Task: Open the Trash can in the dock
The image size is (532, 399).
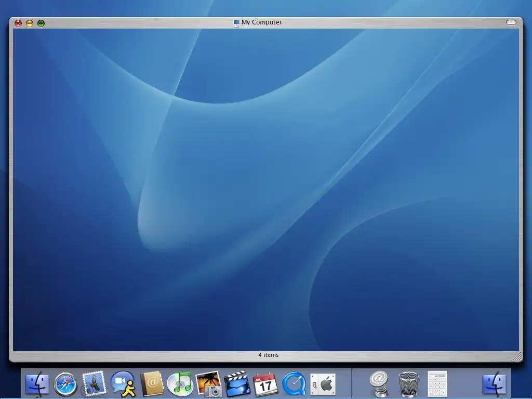Action: point(408,384)
